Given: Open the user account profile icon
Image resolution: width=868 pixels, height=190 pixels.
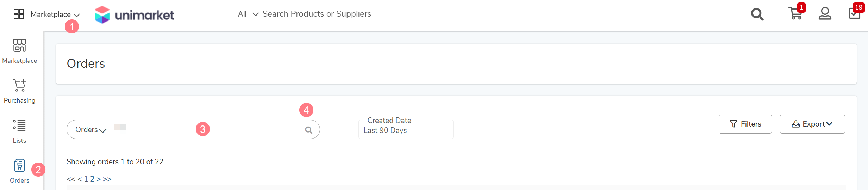Looking at the screenshot, I should tap(825, 14).
